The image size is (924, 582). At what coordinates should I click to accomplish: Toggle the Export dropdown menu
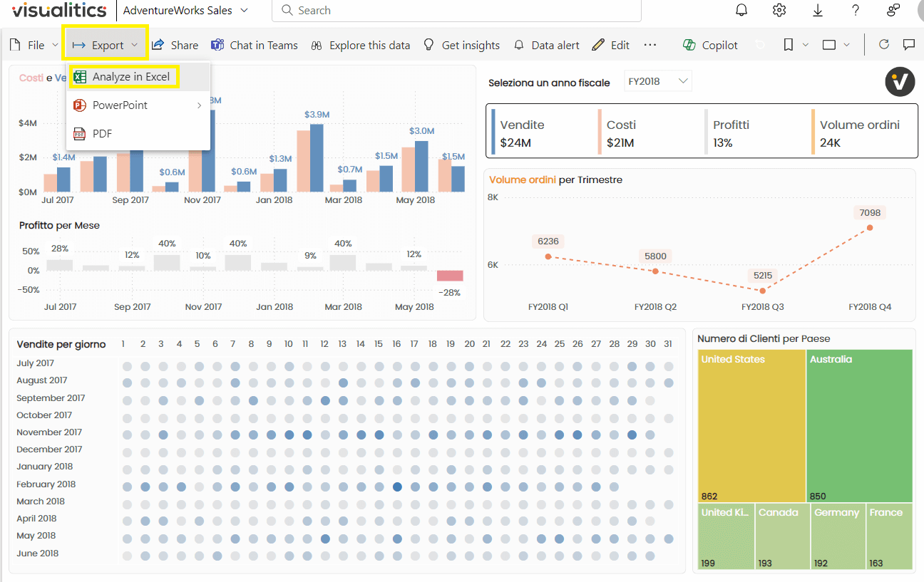106,44
